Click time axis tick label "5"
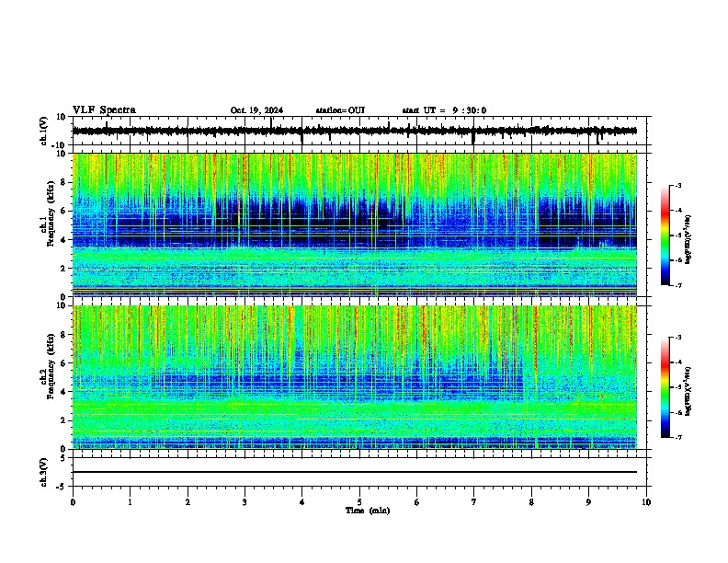 click(359, 502)
